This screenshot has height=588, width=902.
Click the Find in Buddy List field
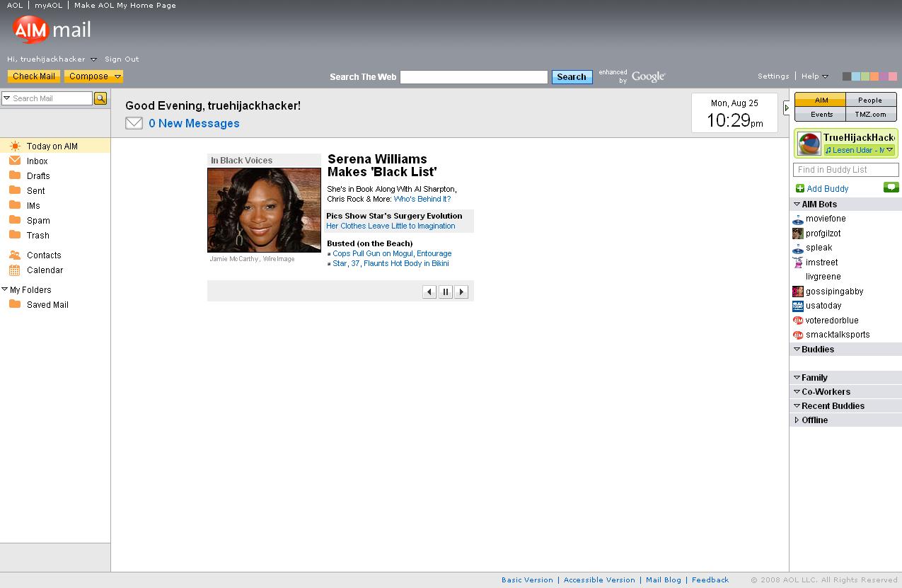tap(846, 170)
